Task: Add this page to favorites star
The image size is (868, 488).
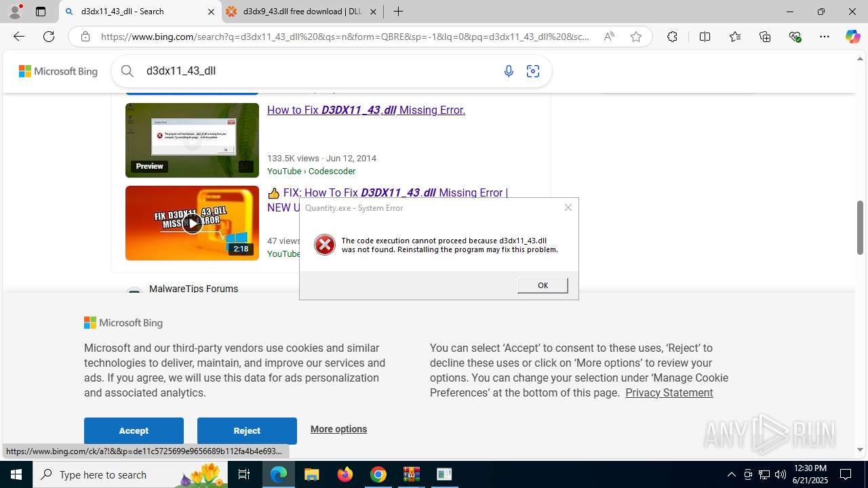Action: [636, 37]
